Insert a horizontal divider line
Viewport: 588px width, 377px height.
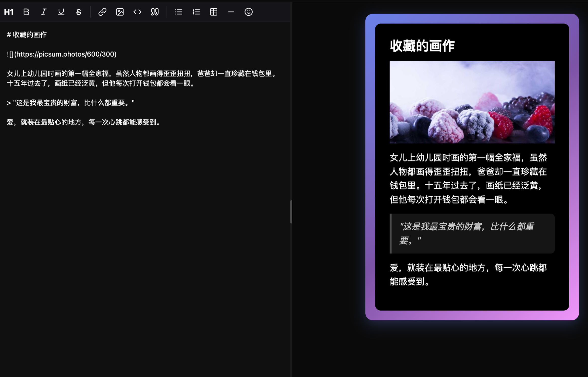pos(231,12)
